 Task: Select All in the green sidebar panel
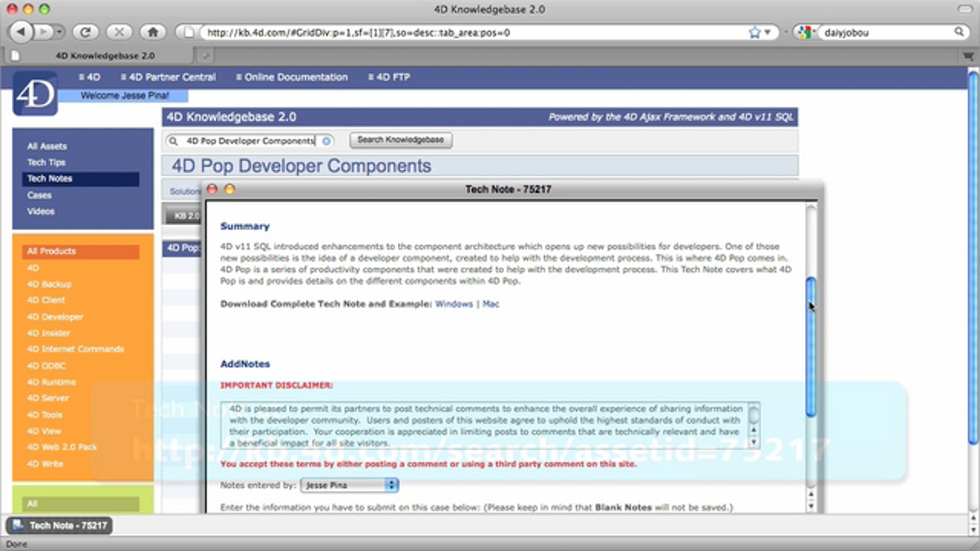pos(81,504)
